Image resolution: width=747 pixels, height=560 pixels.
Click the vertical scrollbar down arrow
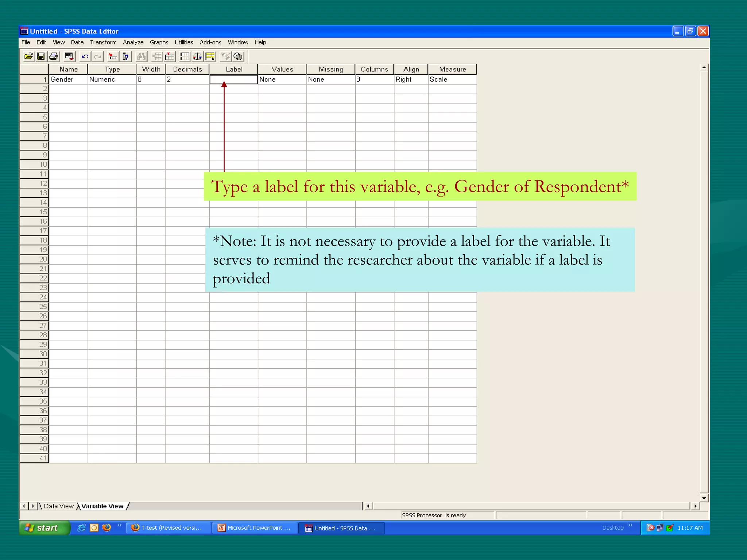coord(704,498)
